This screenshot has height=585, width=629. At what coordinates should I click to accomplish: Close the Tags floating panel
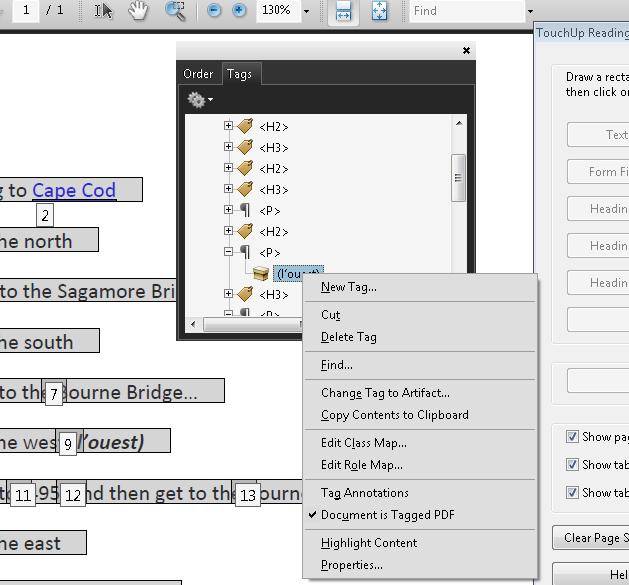pyautogui.click(x=466, y=50)
